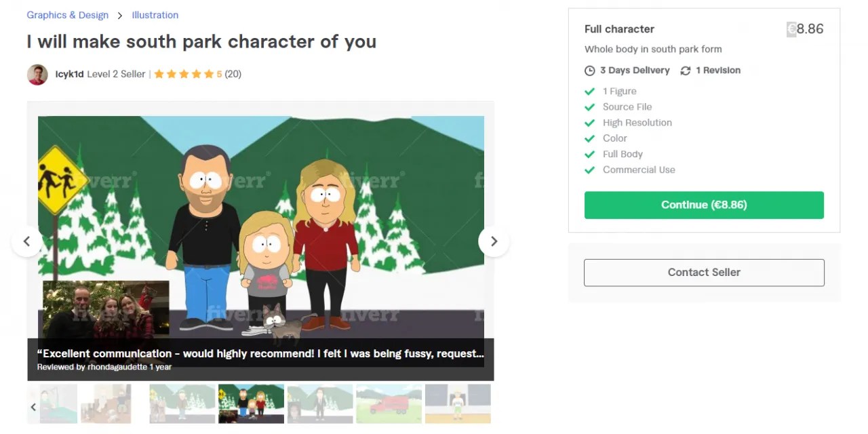868x434 pixels.
Task: Click the 3 Days Delivery clock icon
Action: [589, 71]
